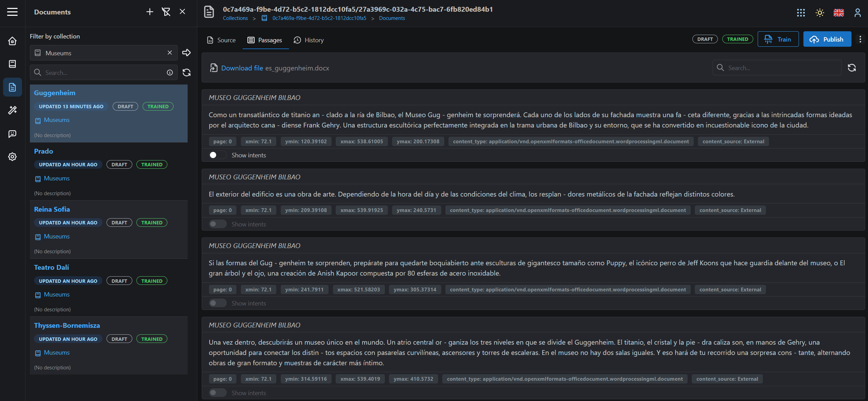This screenshot has height=401, width=868.
Task: Click 'xmax: 521.58203' metadata tag
Action: tap(359, 290)
